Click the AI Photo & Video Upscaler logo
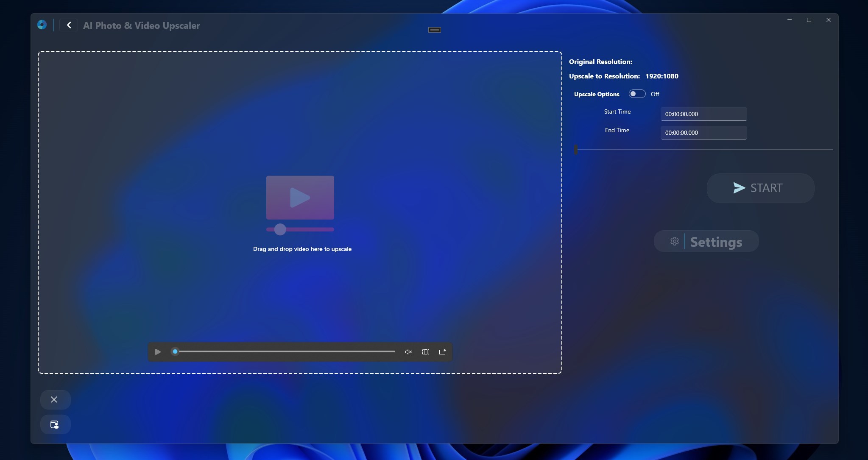 pos(42,25)
